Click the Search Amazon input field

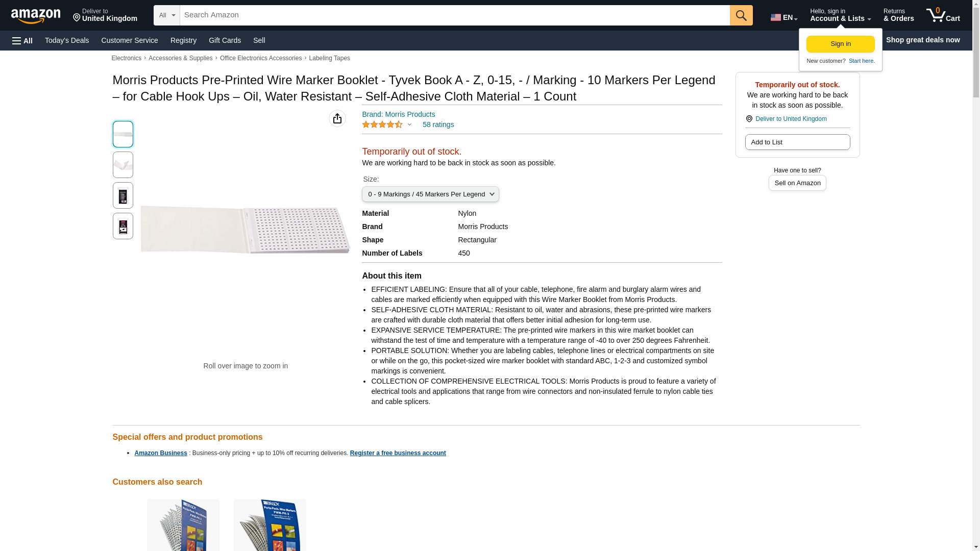point(455,15)
